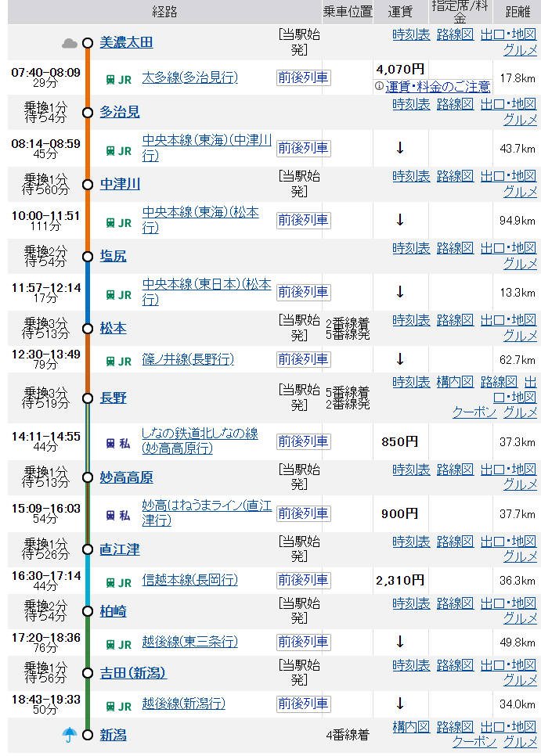The height and width of the screenshot is (756, 541).
Task: Click the station marker circle for 松本
Action: [x=88, y=329]
